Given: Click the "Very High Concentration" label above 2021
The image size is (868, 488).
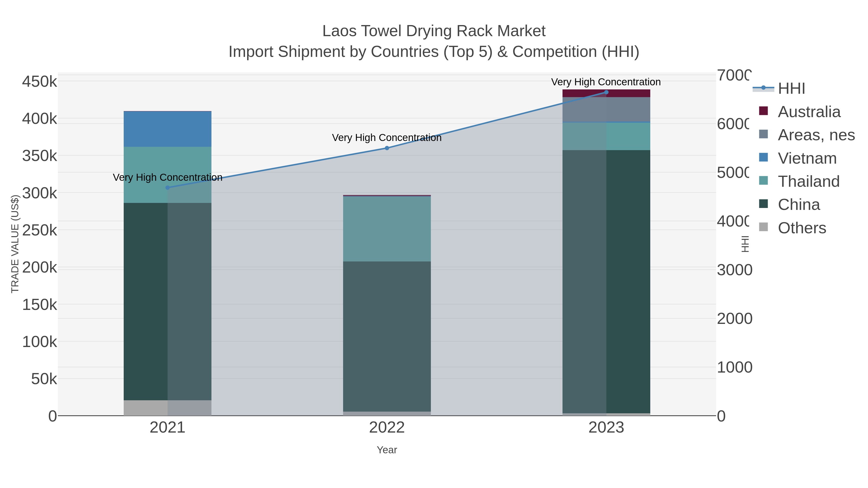Looking at the screenshot, I should click(x=168, y=177).
